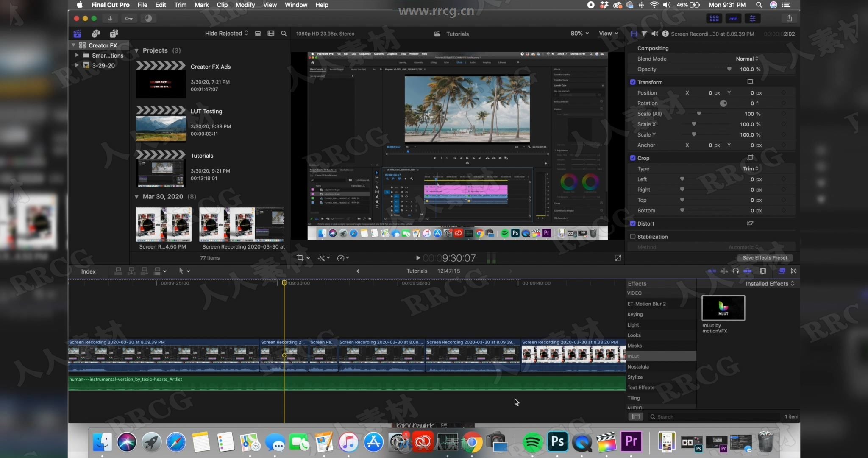Screen dimensions: 868x458
Task: Play the viewer using play button
Action: [418, 258]
